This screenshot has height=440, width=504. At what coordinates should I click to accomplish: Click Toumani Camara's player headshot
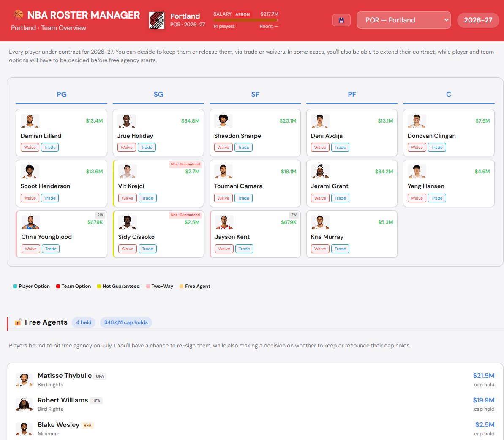(x=223, y=172)
